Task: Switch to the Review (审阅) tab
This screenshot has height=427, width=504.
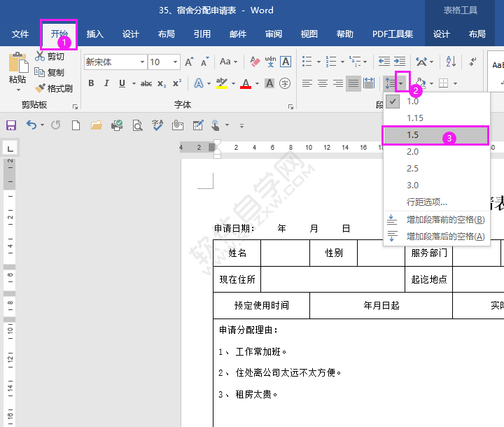Action: click(x=274, y=34)
